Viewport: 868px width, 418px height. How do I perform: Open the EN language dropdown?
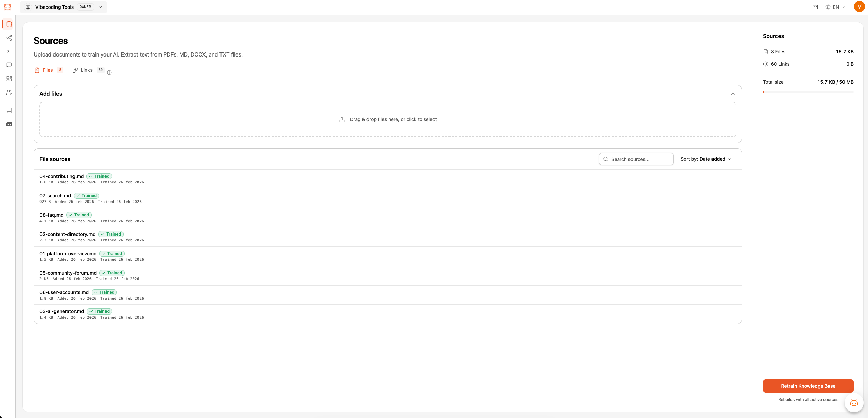tap(835, 7)
